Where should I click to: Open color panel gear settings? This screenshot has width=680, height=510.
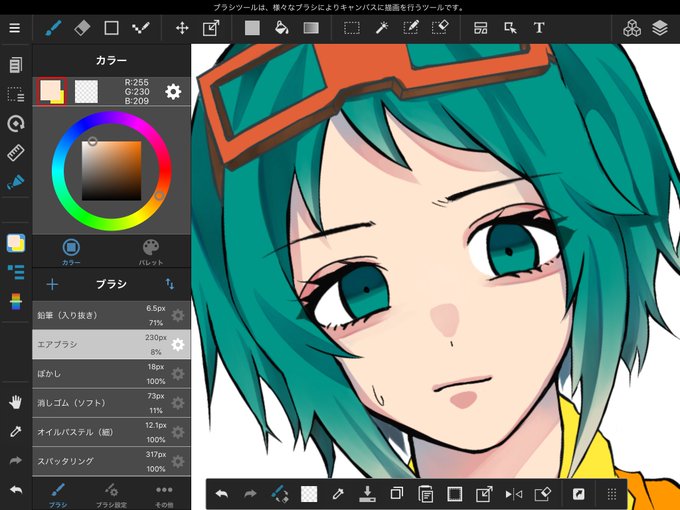coord(173,92)
